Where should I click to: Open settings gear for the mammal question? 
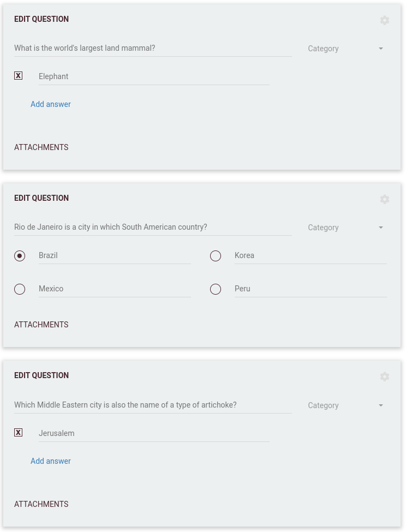385,20
